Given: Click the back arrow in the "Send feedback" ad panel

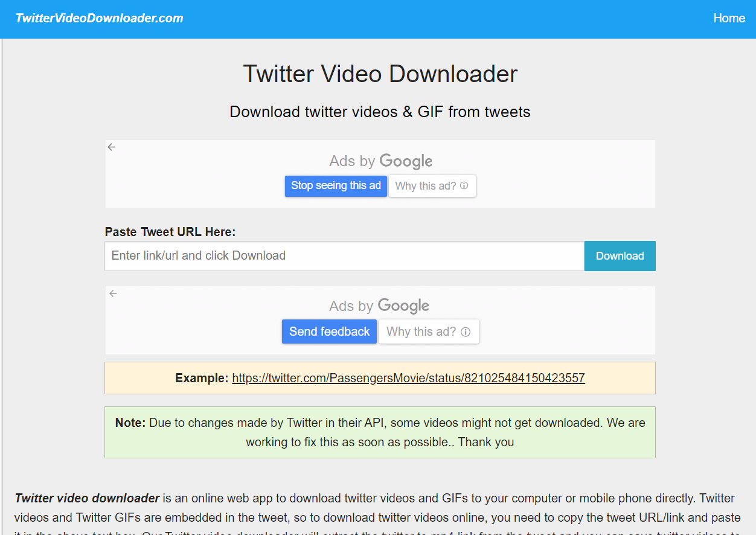Looking at the screenshot, I should point(113,293).
